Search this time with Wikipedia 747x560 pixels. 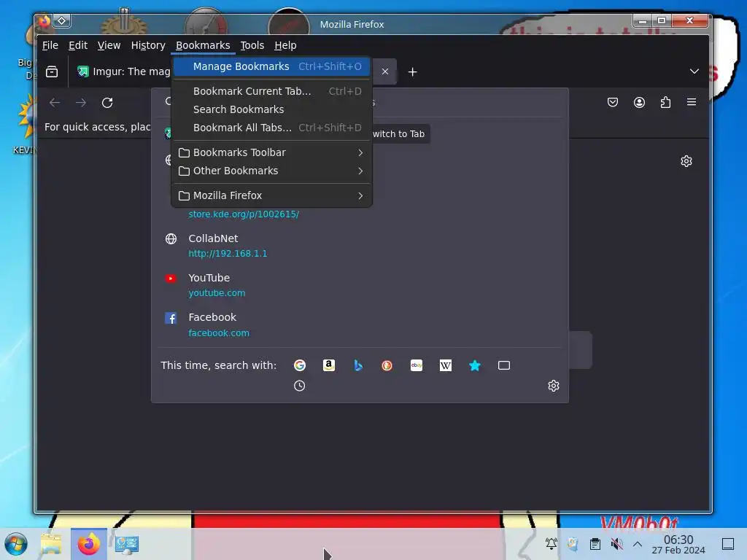(446, 365)
